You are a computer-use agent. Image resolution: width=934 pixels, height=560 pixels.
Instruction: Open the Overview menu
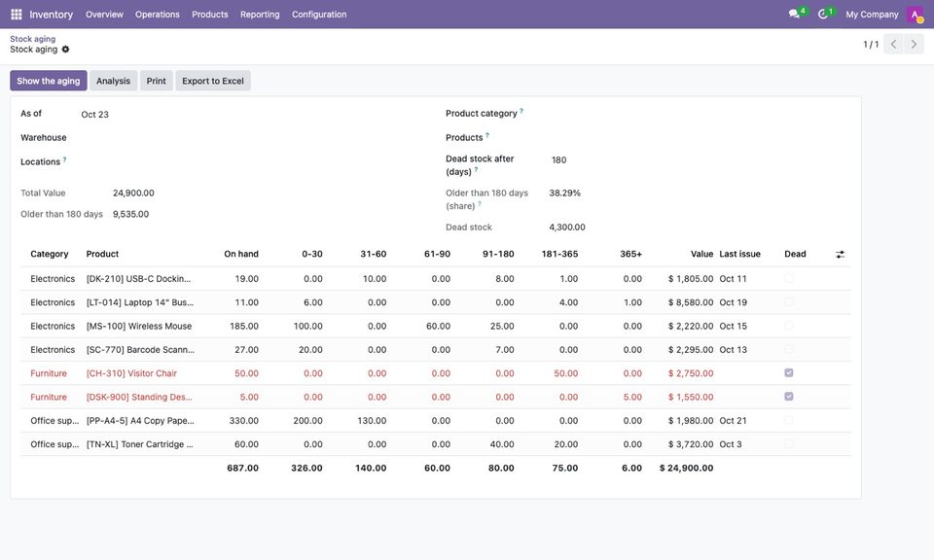[104, 15]
